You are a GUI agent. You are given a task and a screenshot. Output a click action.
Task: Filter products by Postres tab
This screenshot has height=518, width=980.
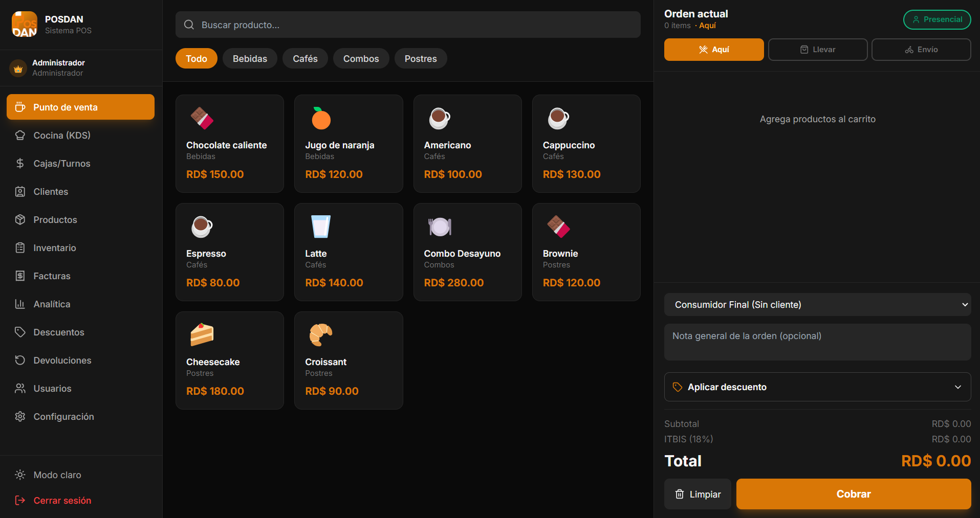[420, 59]
